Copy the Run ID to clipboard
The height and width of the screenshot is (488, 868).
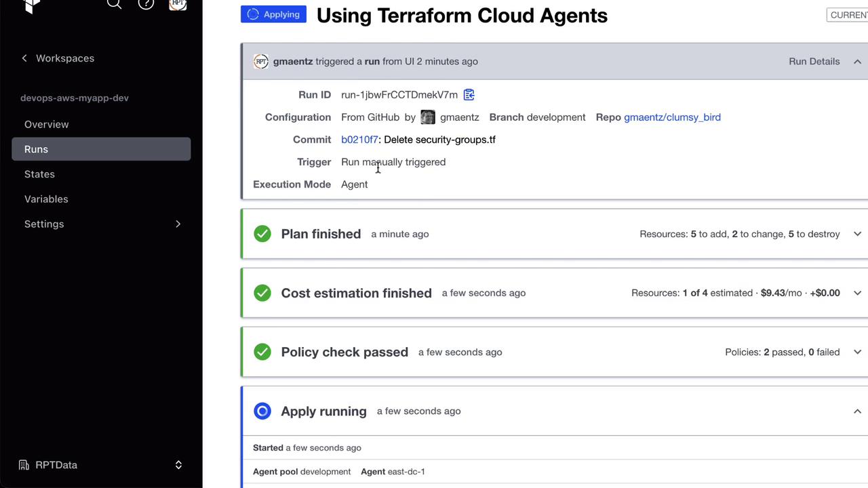click(469, 95)
